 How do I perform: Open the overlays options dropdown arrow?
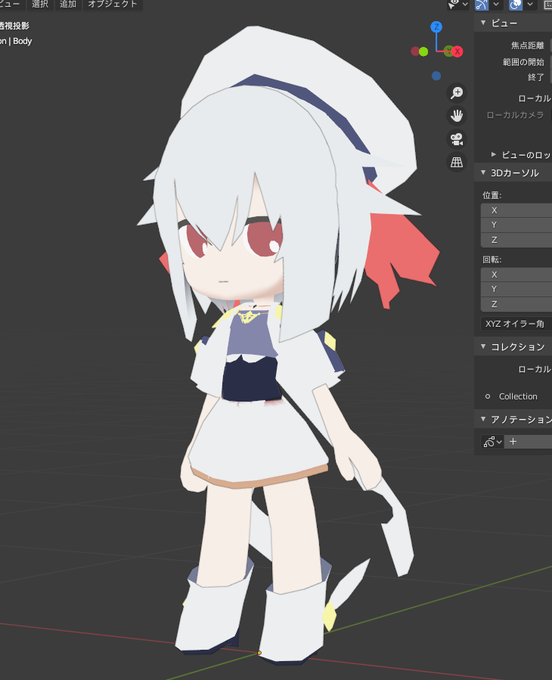(530, 4)
